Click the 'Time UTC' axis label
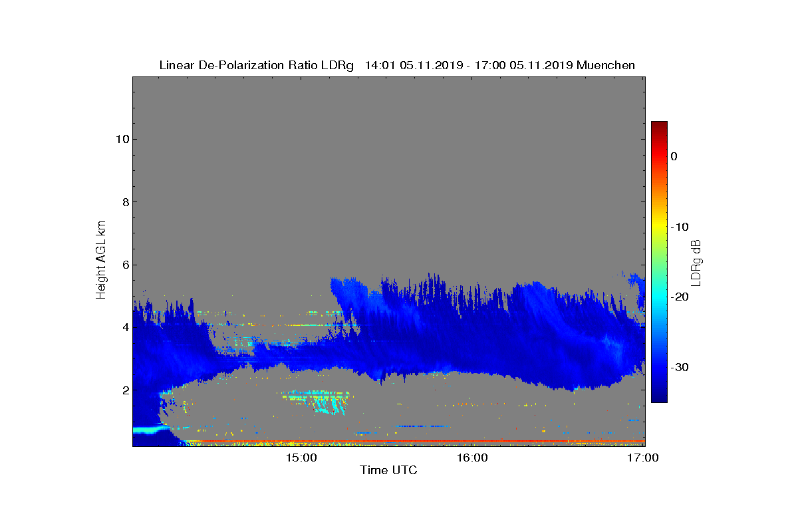Screen dimensions: 798x532 pyautogui.click(x=388, y=471)
